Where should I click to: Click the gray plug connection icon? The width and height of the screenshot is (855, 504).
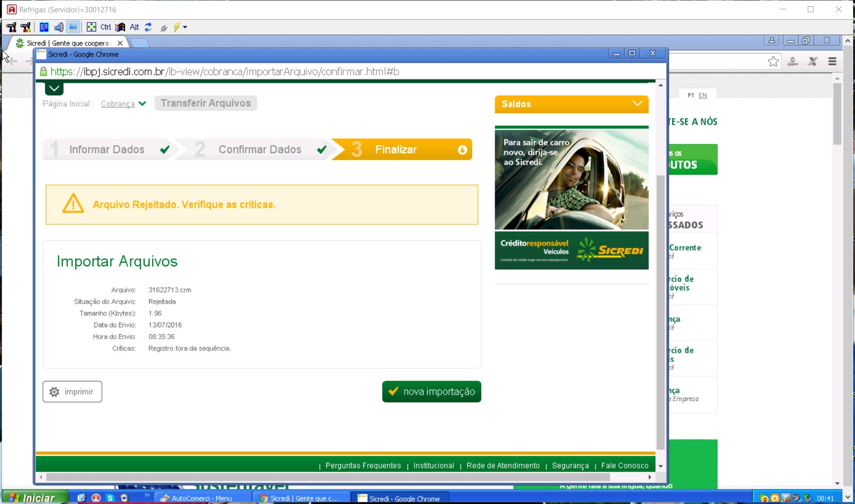pyautogui.click(x=163, y=28)
